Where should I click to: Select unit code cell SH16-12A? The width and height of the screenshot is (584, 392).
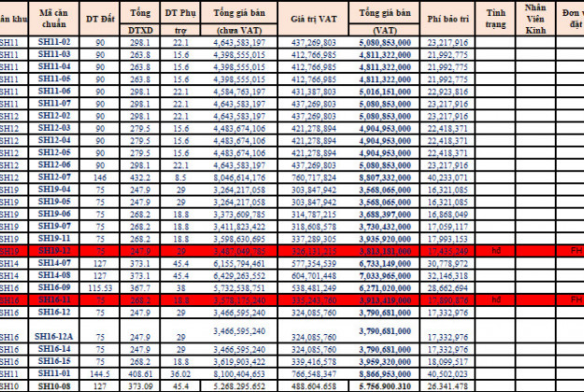click(x=54, y=336)
